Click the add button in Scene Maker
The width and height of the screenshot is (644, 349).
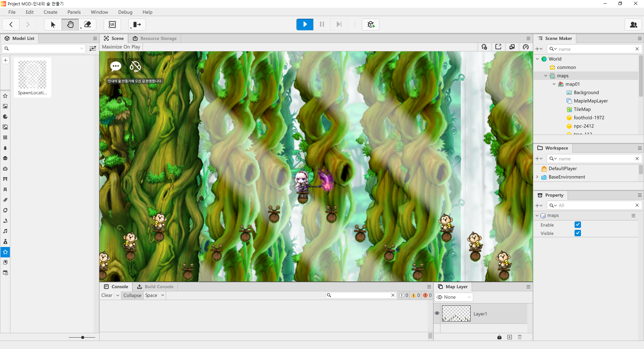coord(539,49)
